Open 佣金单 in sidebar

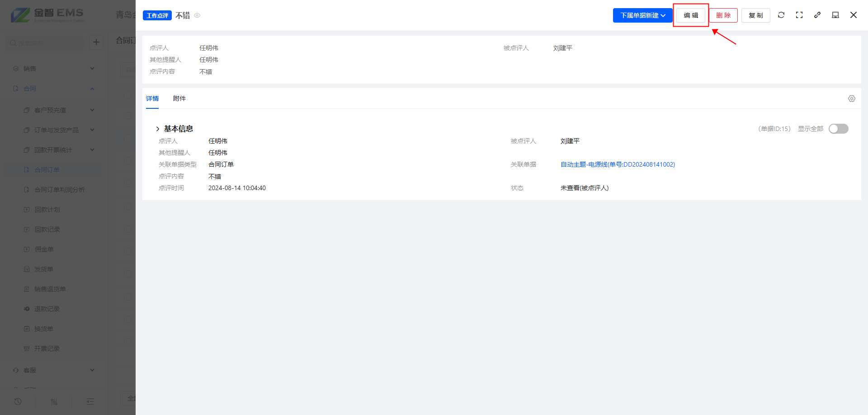click(x=53, y=249)
